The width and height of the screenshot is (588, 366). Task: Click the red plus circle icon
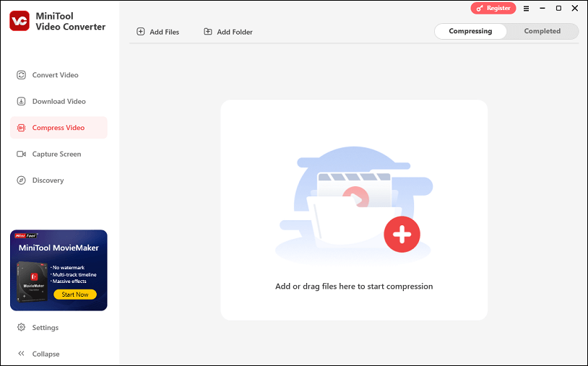tap(402, 234)
